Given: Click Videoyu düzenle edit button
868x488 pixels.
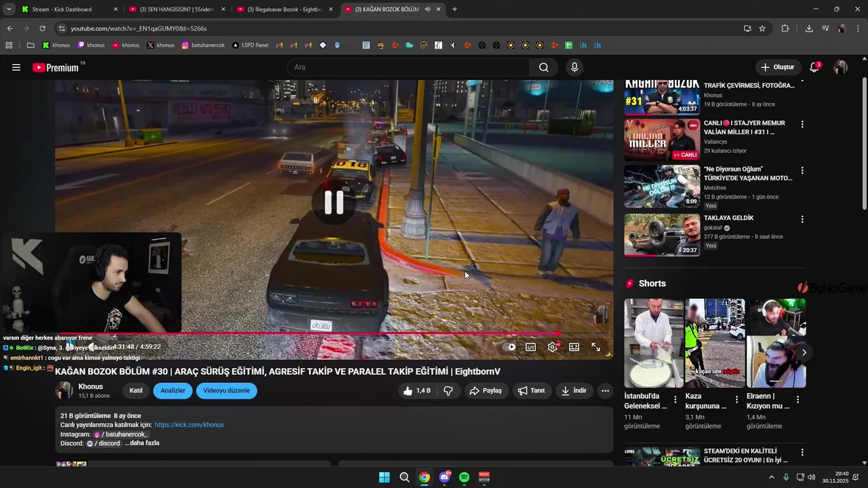Looking at the screenshot, I should pos(226,390).
